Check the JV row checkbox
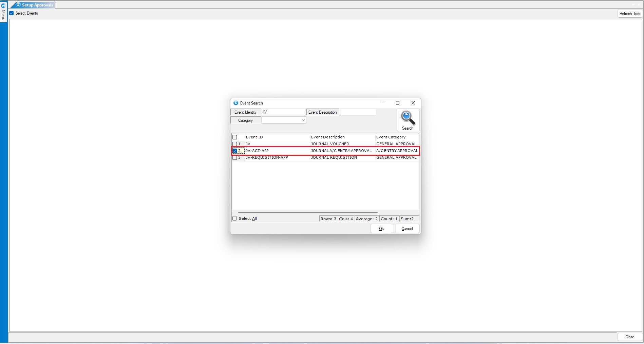644x344 pixels. click(234, 144)
